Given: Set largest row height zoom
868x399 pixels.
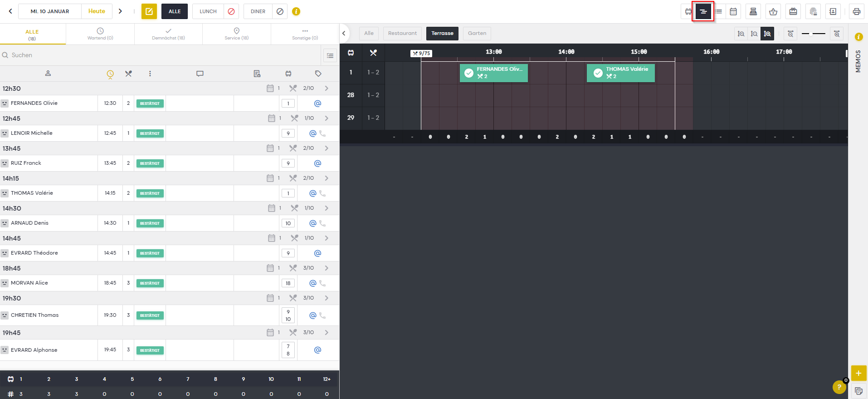Looking at the screenshot, I should [767, 34].
